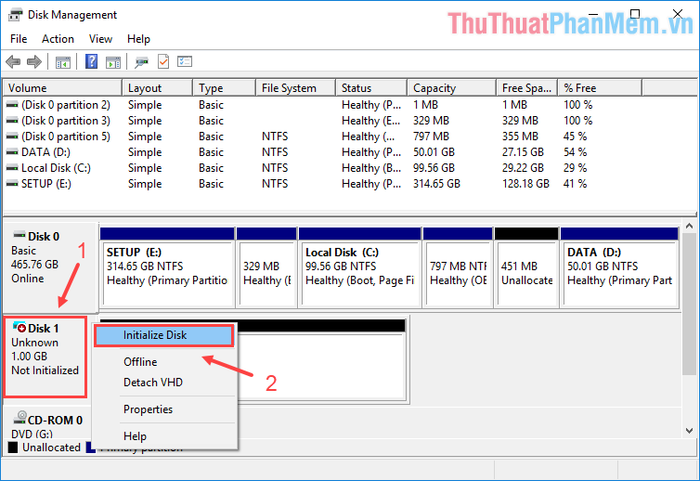
Task: Open the File menu
Action: tap(19, 39)
